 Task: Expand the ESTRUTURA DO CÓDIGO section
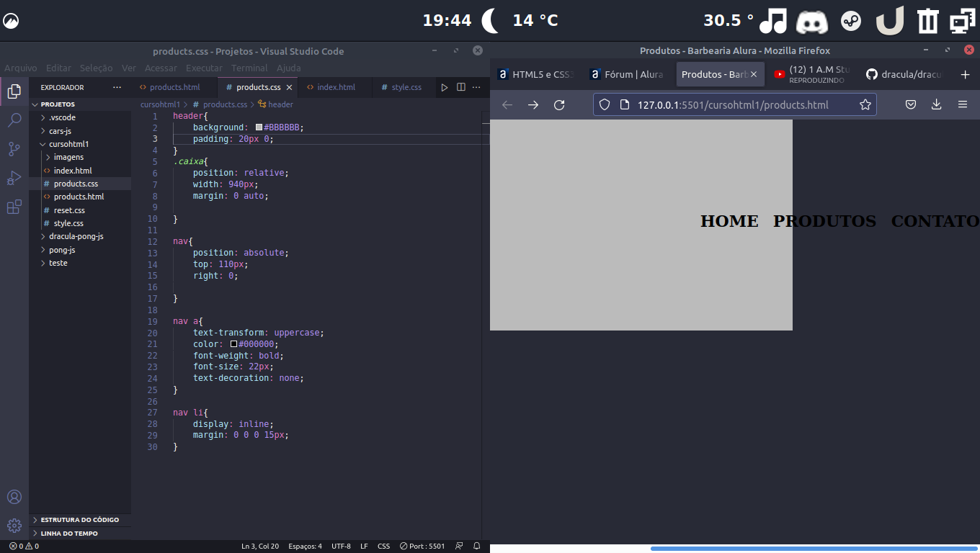click(x=80, y=519)
